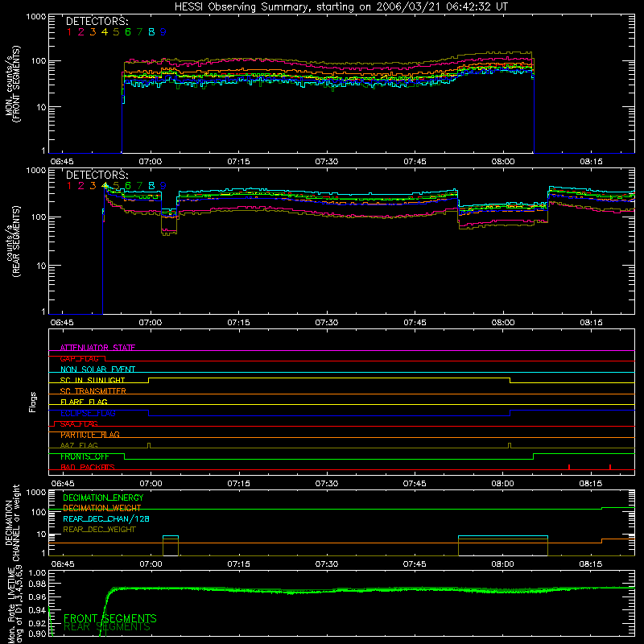Image resolution: width=644 pixels, height=644 pixels.
Task: Click the DECIMATION_WEIGHT legend label
Action: (102, 508)
